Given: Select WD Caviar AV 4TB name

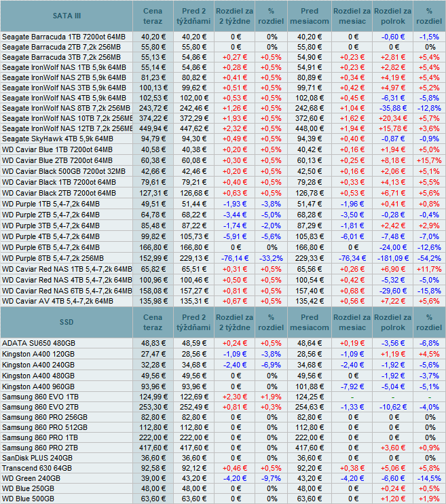Looking at the screenshot, I should pos(58,301).
